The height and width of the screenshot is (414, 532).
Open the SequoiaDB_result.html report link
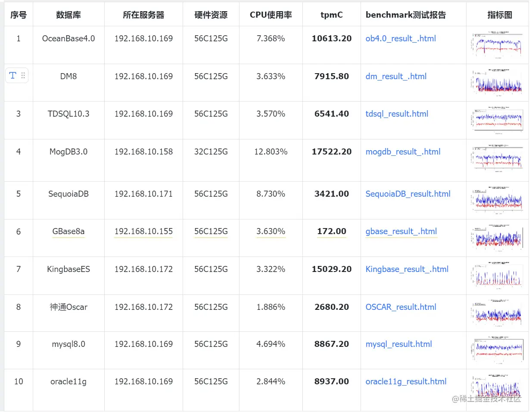coord(408,194)
